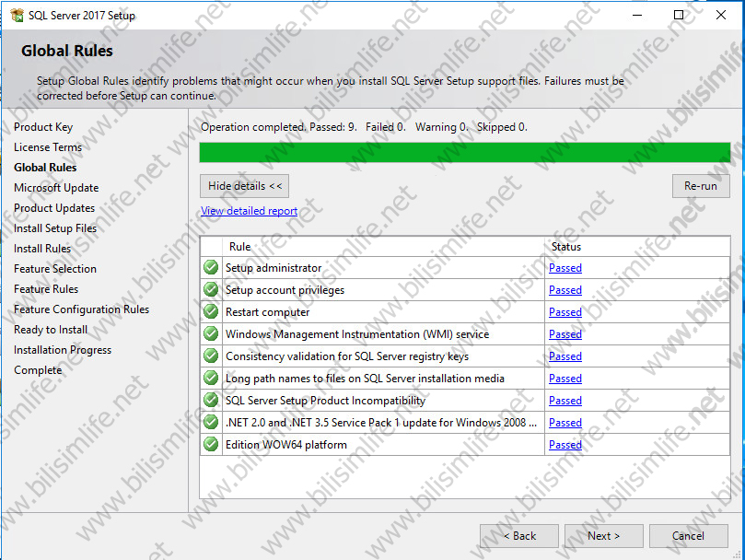The image size is (745, 560).
Task: Select Microsoft Update step in sidebar
Action: (x=56, y=188)
